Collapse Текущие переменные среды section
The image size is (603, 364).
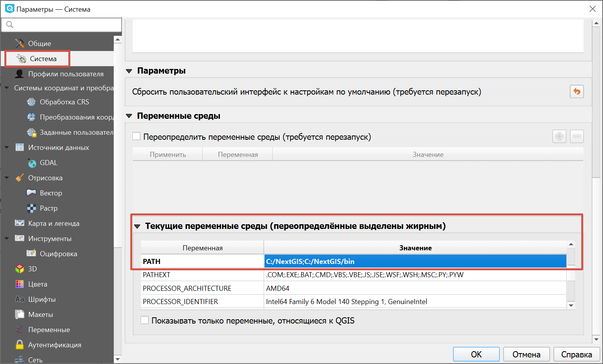(138, 226)
